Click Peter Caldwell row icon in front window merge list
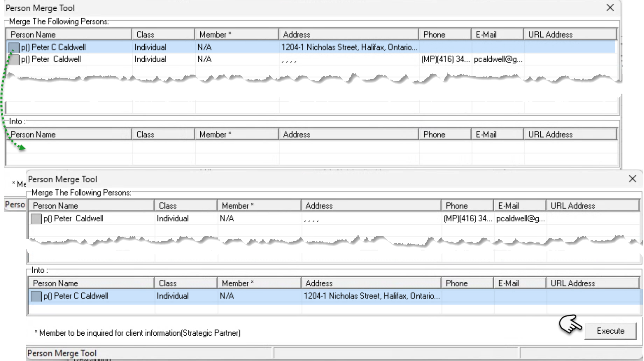Screen dimensions: 644x361 click(36, 218)
